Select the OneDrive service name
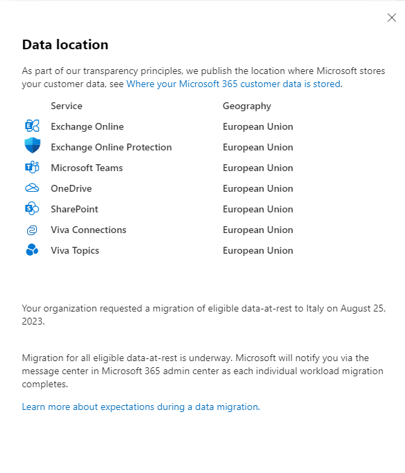Viewport: 405px width, 473px height. coord(71,189)
